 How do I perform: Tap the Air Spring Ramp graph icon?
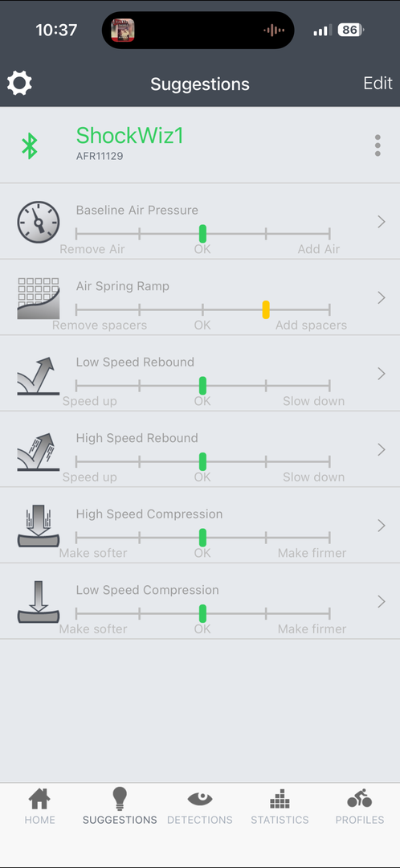pyautogui.click(x=39, y=298)
